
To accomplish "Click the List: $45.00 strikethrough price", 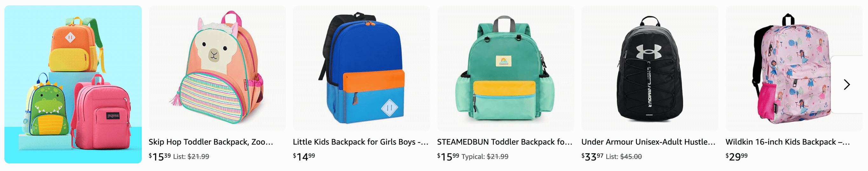I will coord(624,156).
